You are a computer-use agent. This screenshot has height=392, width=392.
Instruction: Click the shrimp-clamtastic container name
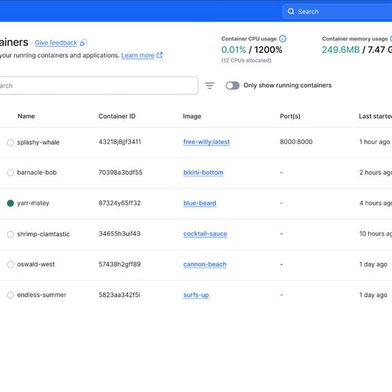[x=43, y=234]
